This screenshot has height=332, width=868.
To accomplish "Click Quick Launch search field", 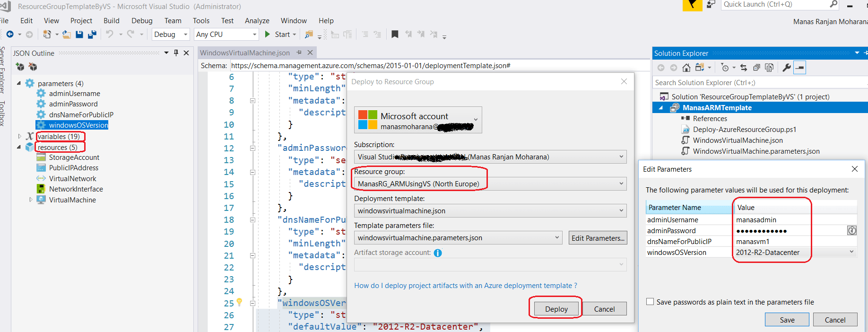I will pos(775,5).
